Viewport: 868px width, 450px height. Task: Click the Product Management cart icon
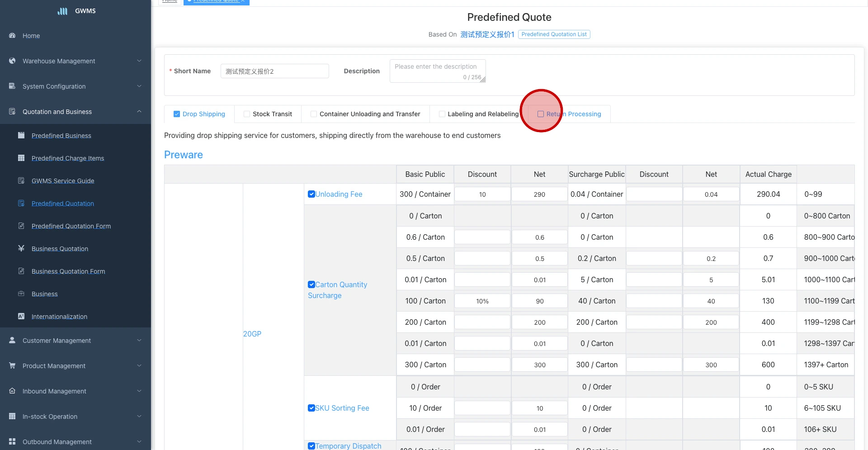tap(12, 365)
